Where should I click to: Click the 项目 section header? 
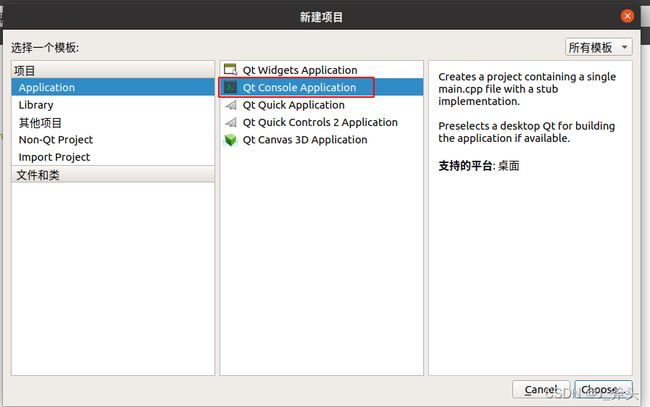[x=113, y=70]
